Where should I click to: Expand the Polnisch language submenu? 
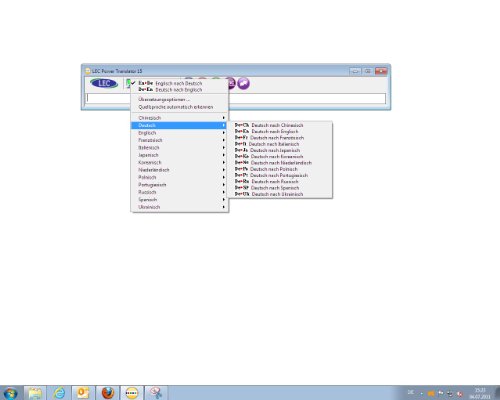pos(179,177)
